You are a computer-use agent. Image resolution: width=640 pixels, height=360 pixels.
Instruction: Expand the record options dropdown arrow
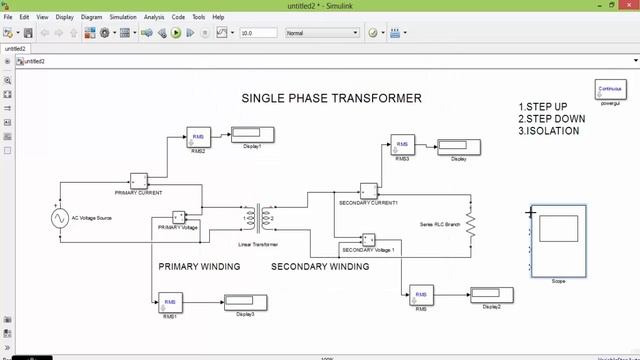(x=233, y=33)
